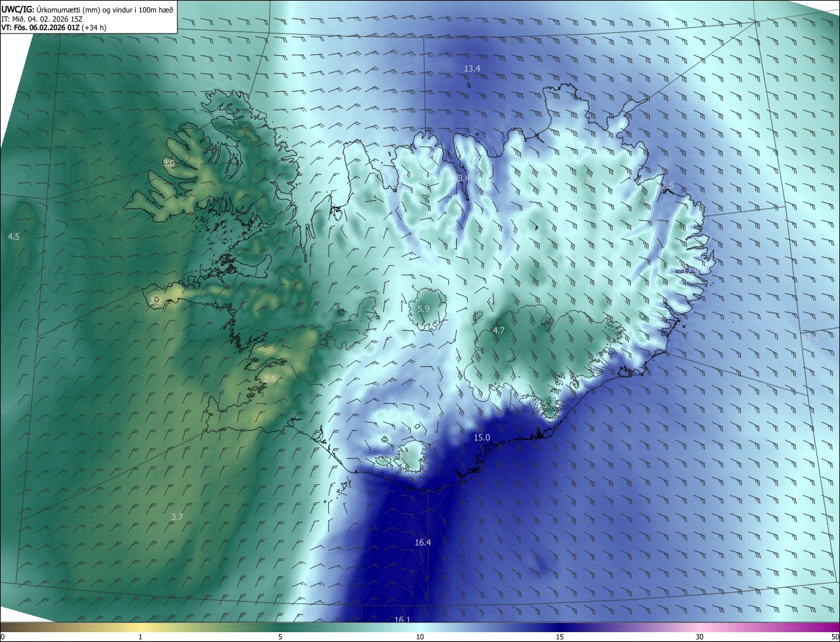Click the 15.0 value label on the map
Viewport: 840px width, 642px height.
pos(482,437)
